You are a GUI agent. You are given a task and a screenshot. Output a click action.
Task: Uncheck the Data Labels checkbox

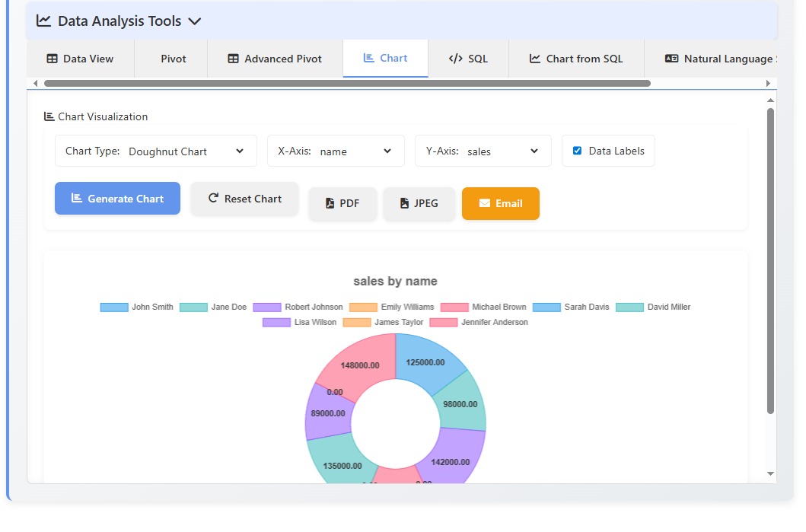click(577, 151)
